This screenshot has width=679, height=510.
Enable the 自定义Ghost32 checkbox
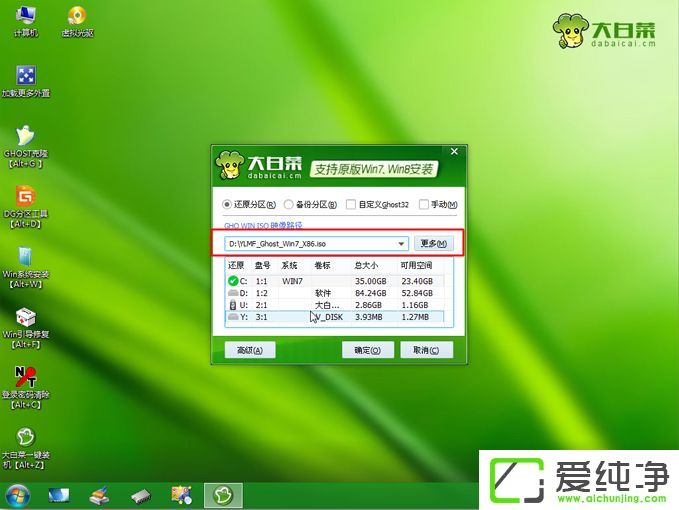351,204
